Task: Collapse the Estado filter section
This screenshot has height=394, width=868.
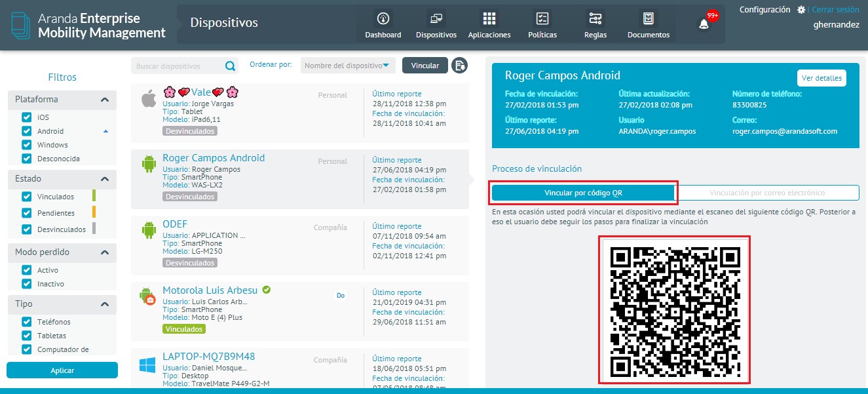Action: coord(105,179)
